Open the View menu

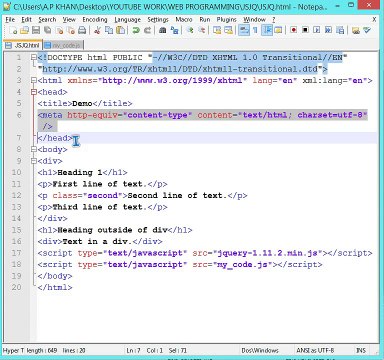click(69, 20)
